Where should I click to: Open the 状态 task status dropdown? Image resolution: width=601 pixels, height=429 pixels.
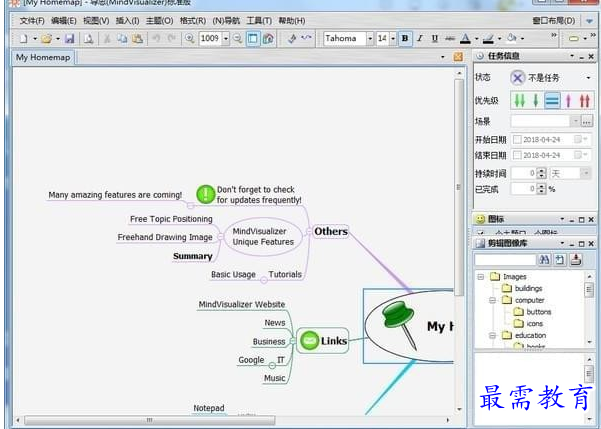point(588,78)
